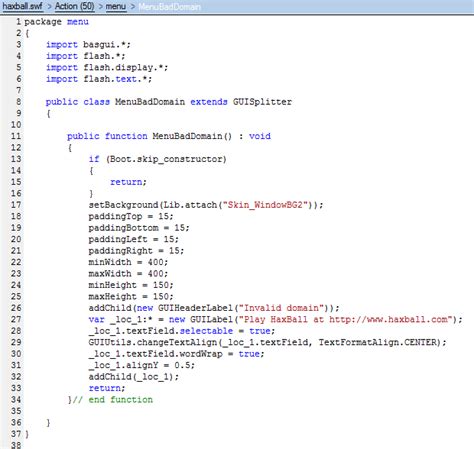The image size is (474, 449).
Task: Click the 'import flash.*;' line
Action: (x=86, y=56)
